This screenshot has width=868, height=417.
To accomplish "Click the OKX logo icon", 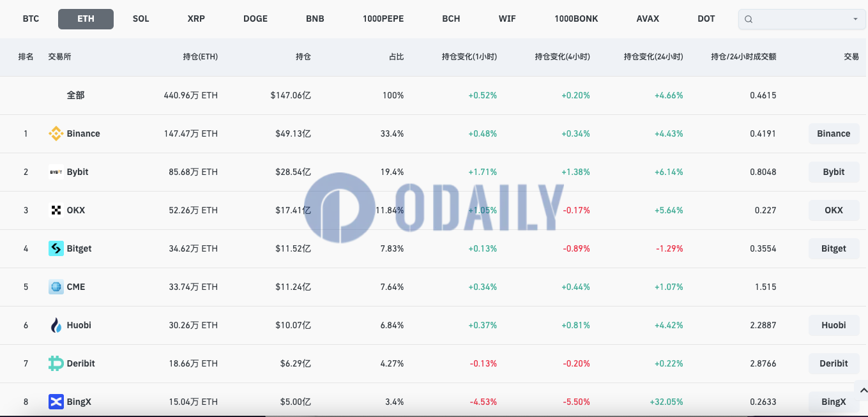I will 56,210.
